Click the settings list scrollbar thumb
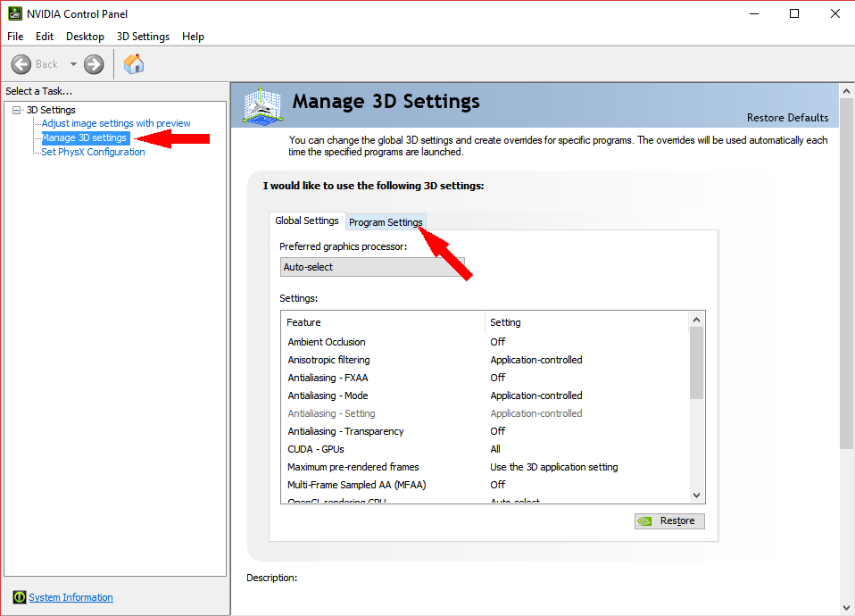This screenshot has height=616, width=855. pyautogui.click(x=696, y=362)
